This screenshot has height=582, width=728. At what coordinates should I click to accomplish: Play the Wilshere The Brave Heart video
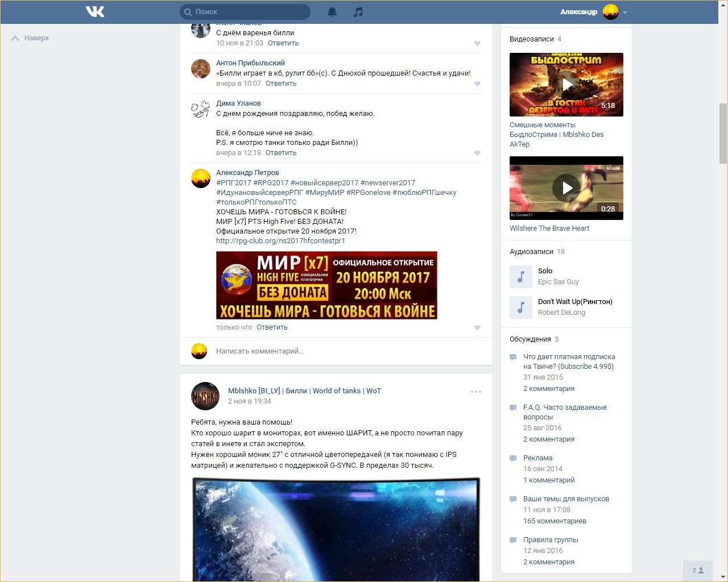click(566, 188)
